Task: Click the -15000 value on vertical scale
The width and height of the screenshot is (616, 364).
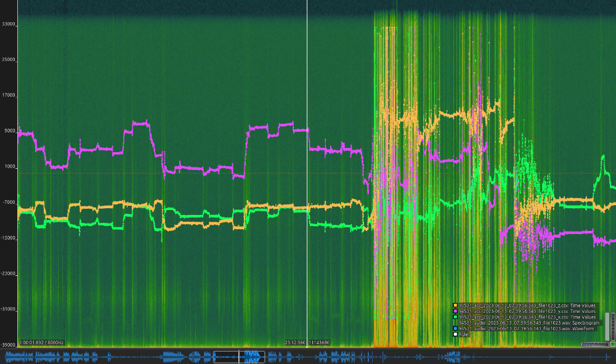Action: (x=9, y=238)
